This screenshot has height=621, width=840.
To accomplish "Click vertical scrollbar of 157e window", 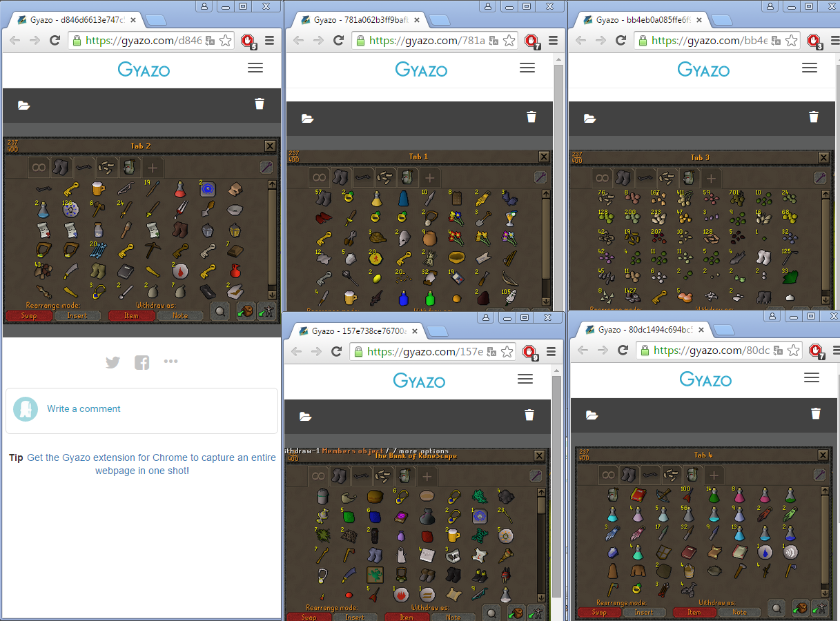I will point(556,486).
